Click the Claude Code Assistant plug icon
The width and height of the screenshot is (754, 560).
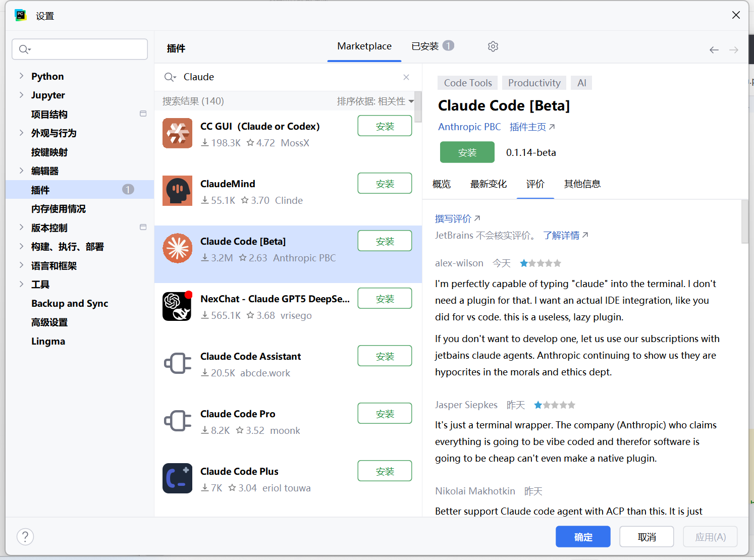(178, 363)
